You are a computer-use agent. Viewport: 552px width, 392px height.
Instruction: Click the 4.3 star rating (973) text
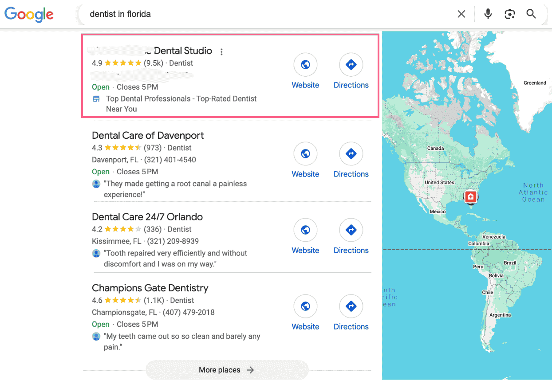[x=126, y=148]
